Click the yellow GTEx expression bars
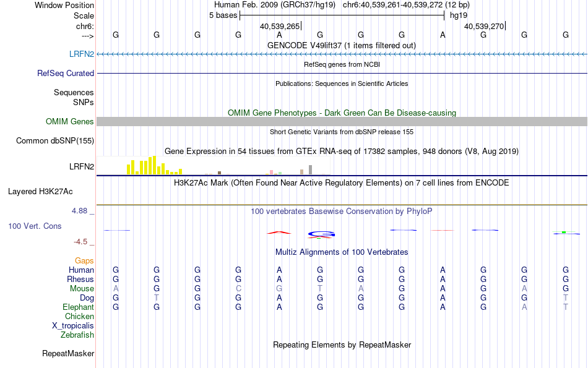The width and height of the screenshot is (588, 368). pyautogui.click(x=154, y=165)
